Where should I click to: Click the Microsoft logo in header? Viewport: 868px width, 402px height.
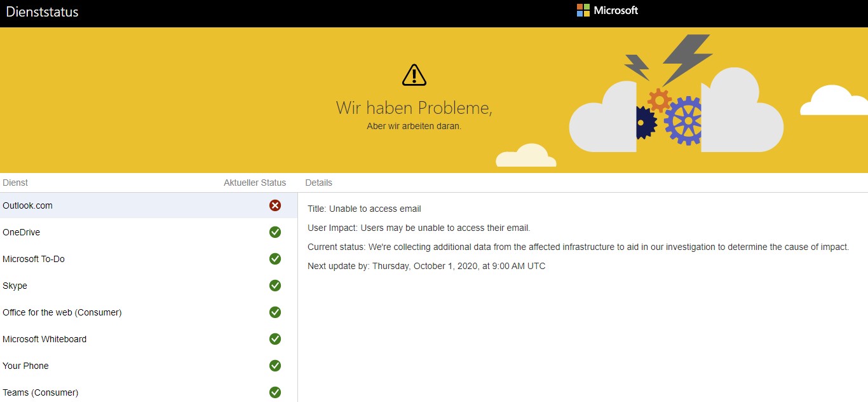[x=607, y=10]
